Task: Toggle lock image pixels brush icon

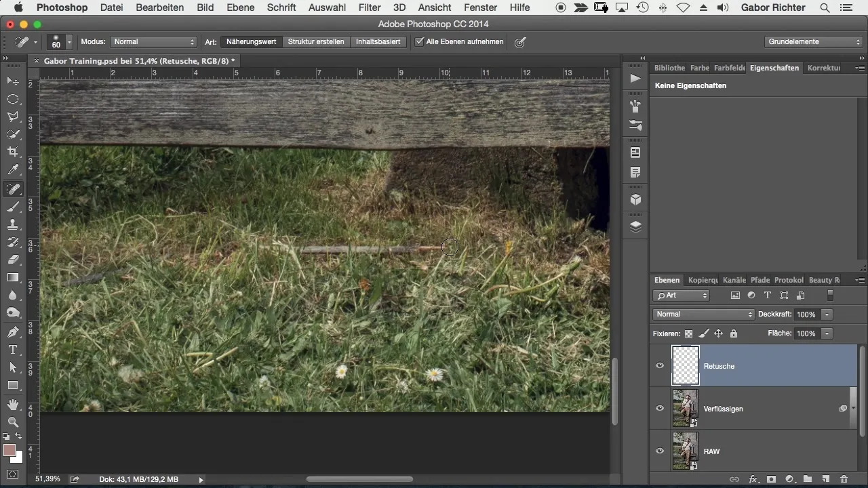Action: pyautogui.click(x=704, y=333)
